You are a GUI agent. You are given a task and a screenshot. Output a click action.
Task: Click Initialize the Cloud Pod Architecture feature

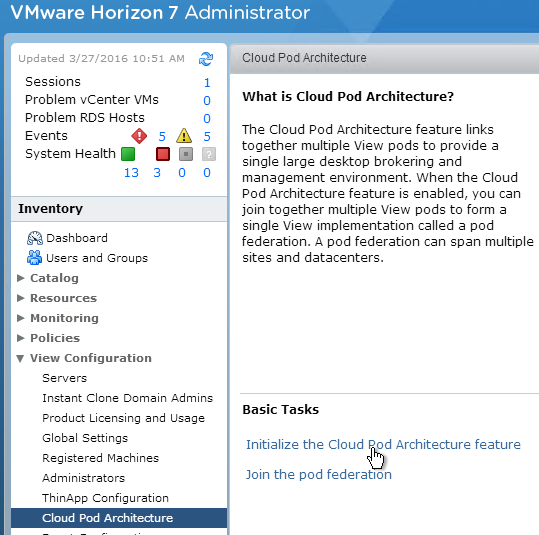coord(383,445)
